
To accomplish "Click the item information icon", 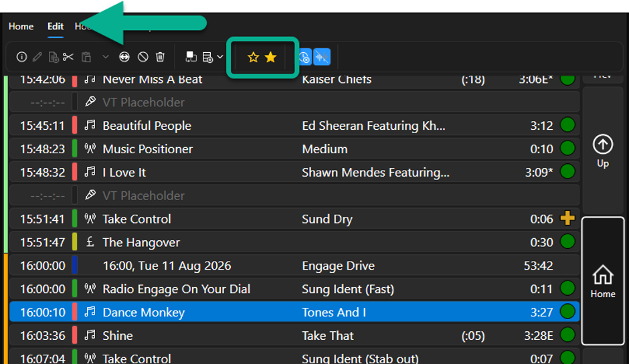I will tap(21, 57).
